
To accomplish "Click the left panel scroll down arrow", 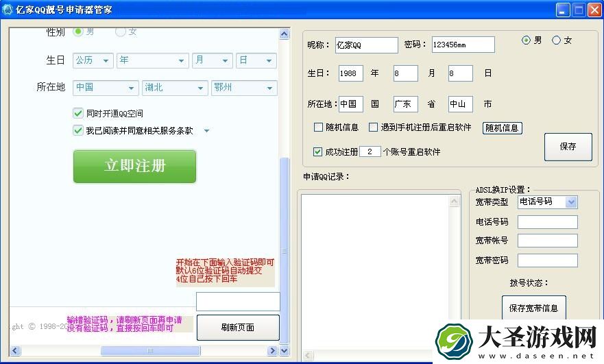I will coord(285,350).
